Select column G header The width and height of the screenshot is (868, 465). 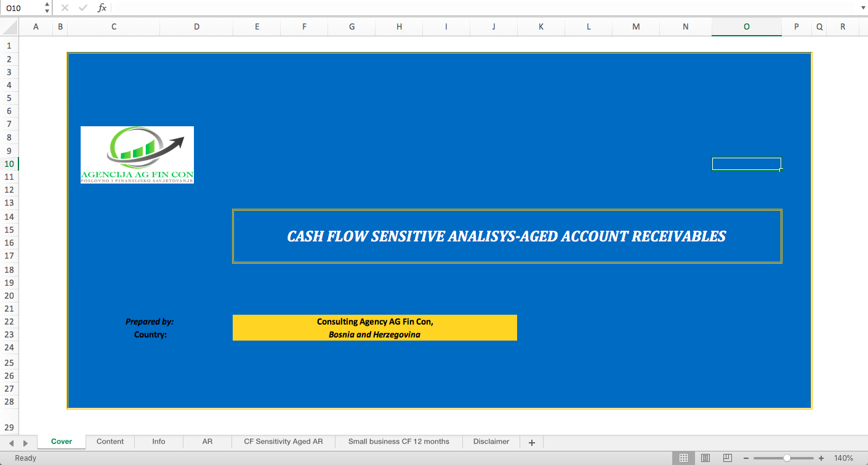pos(352,26)
